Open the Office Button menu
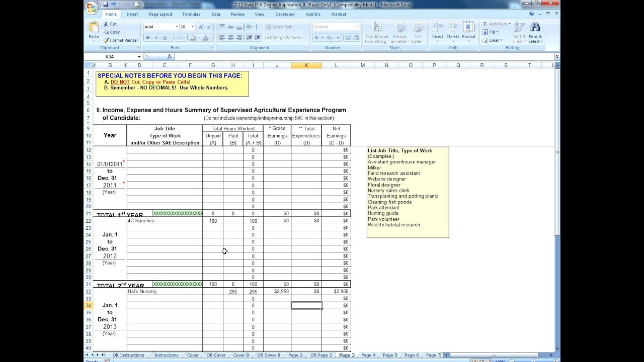Viewport: 644px width, 362px height. pyautogui.click(x=91, y=7)
